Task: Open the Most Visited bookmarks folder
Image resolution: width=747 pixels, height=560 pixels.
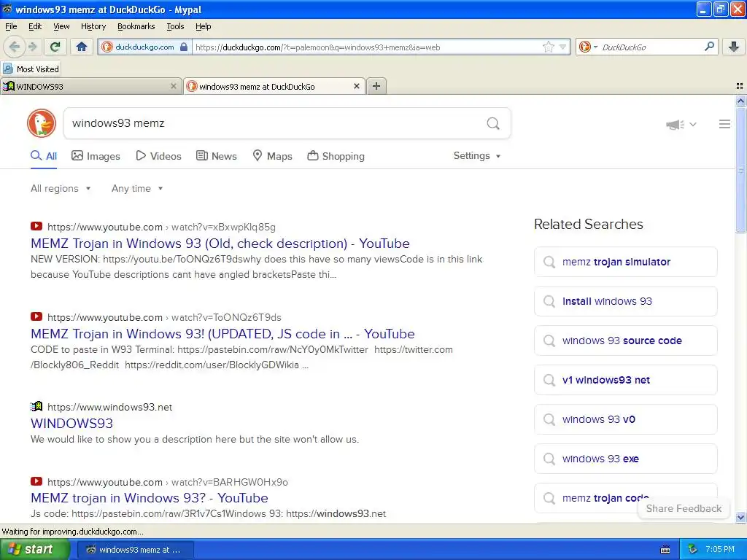Action: 31,69
